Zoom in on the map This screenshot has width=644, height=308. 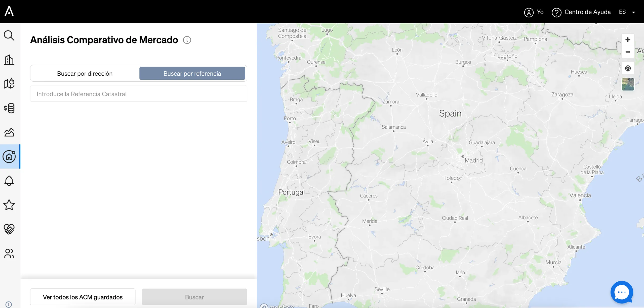[x=628, y=40]
